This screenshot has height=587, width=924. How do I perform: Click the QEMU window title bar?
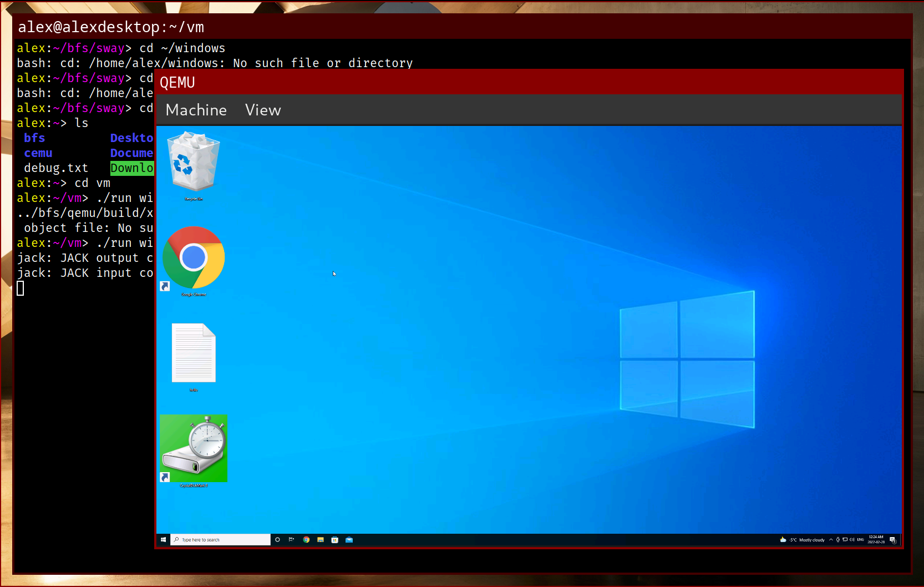pos(530,82)
